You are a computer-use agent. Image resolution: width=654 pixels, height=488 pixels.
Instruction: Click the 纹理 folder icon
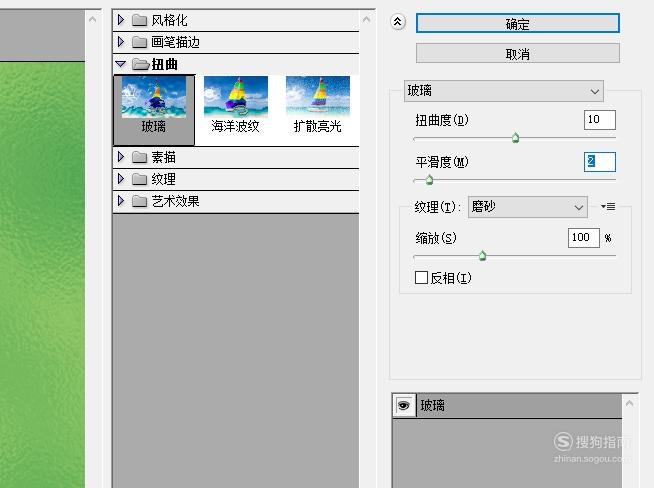(139, 179)
